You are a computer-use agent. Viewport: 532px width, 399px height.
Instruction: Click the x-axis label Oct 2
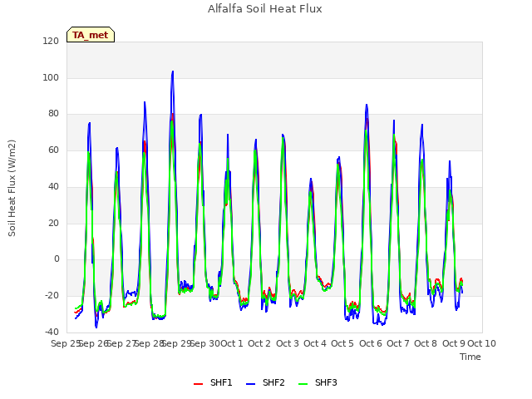[259, 343]
